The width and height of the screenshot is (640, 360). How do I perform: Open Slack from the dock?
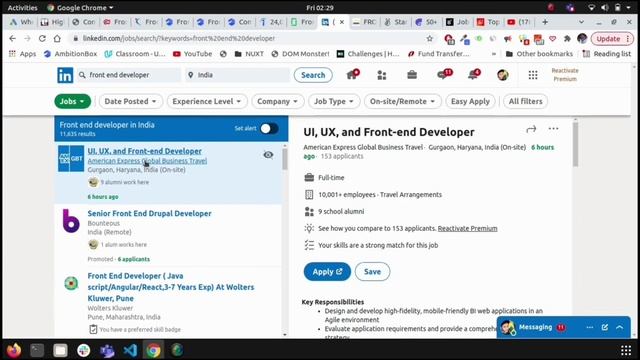click(x=84, y=350)
